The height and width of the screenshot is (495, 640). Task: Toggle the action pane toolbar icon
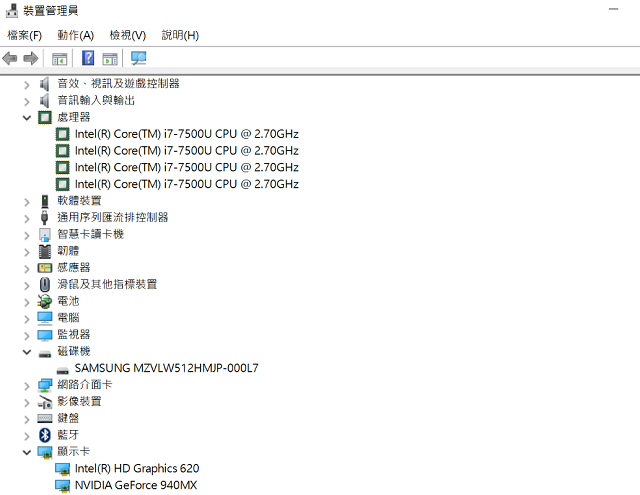click(110, 59)
